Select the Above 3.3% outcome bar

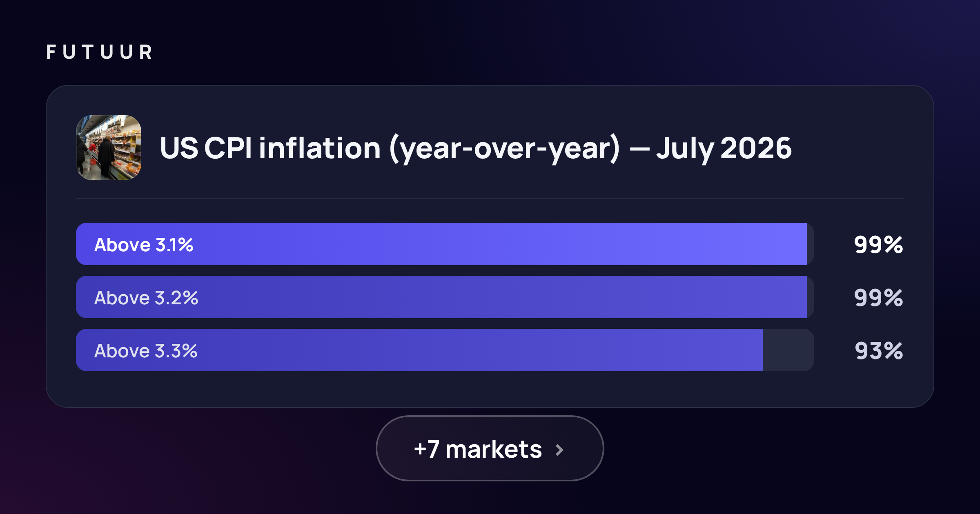point(445,350)
